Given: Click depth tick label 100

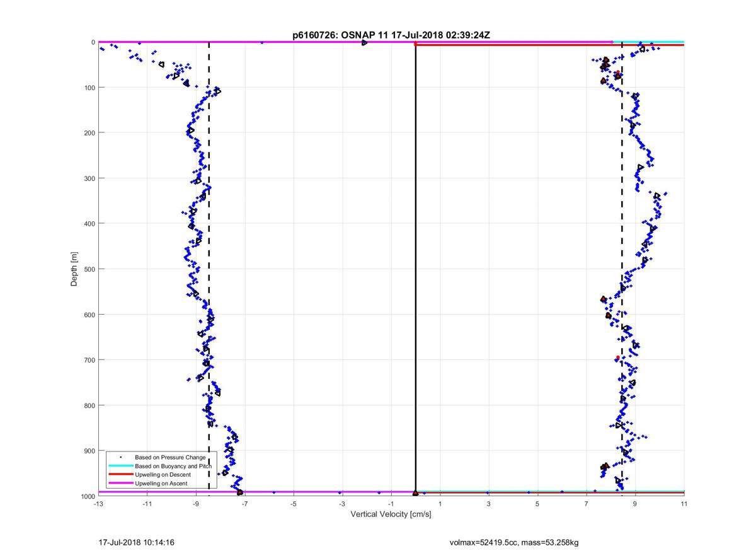Looking at the screenshot, I should (89, 87).
